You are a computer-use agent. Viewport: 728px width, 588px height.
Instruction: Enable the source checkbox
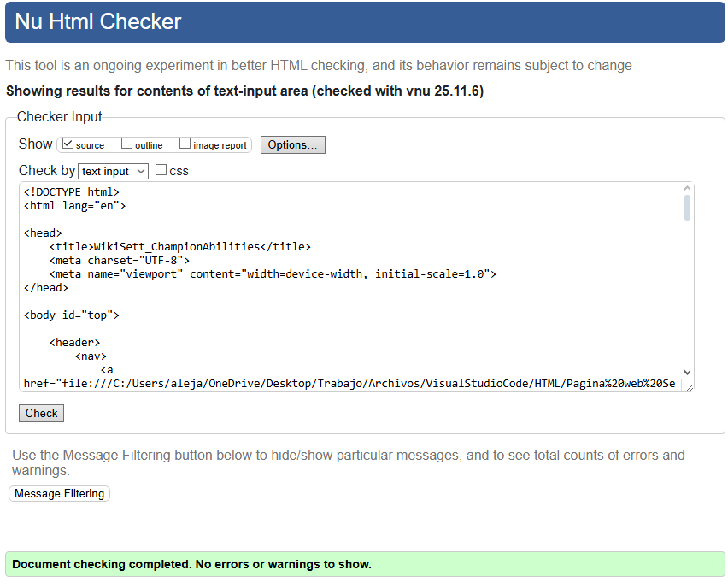[x=68, y=144]
